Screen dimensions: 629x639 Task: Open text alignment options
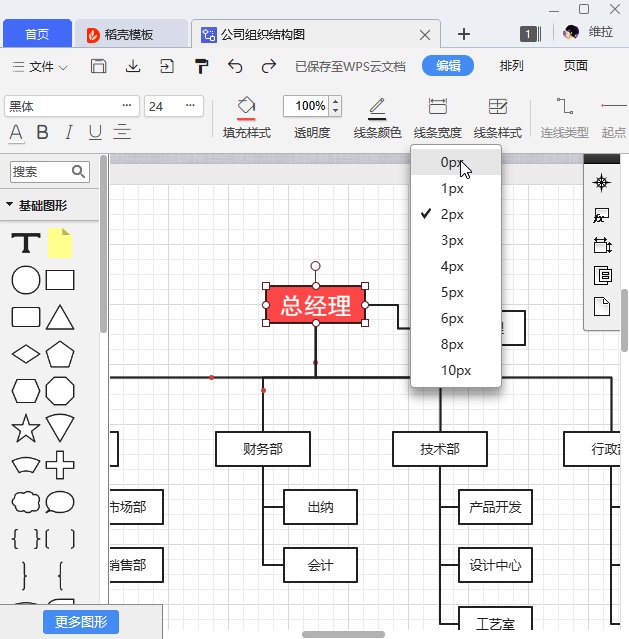click(121, 132)
